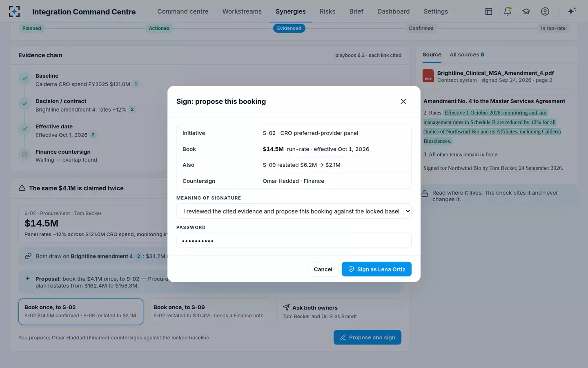Screen dimensions: 588x368
Task: Click the paper plane icon on Ask both owners
Action: 286,307
